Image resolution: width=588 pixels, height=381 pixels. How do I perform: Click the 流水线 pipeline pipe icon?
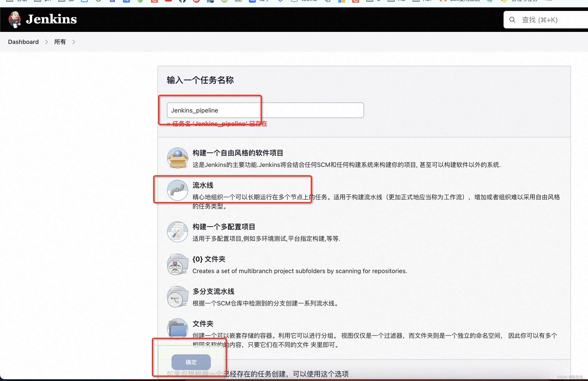[177, 190]
